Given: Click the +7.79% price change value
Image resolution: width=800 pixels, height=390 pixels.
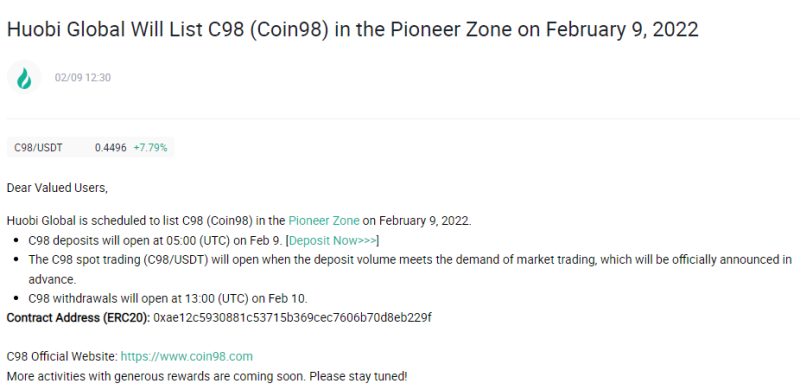Looking at the screenshot, I should pos(151,148).
